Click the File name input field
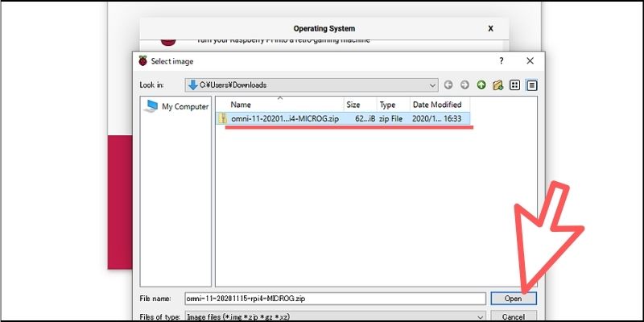This screenshot has width=644, height=322. pyautogui.click(x=335, y=299)
